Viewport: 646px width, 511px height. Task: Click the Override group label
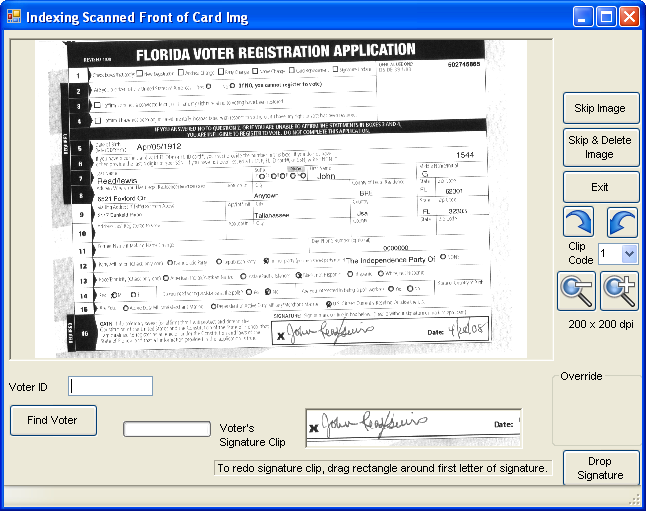click(x=581, y=376)
